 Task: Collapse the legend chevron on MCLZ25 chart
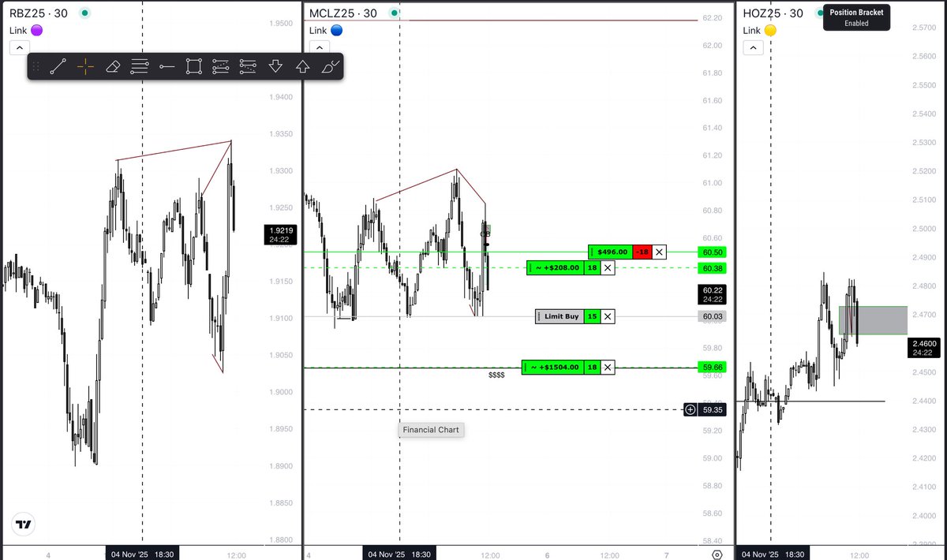[x=319, y=47]
